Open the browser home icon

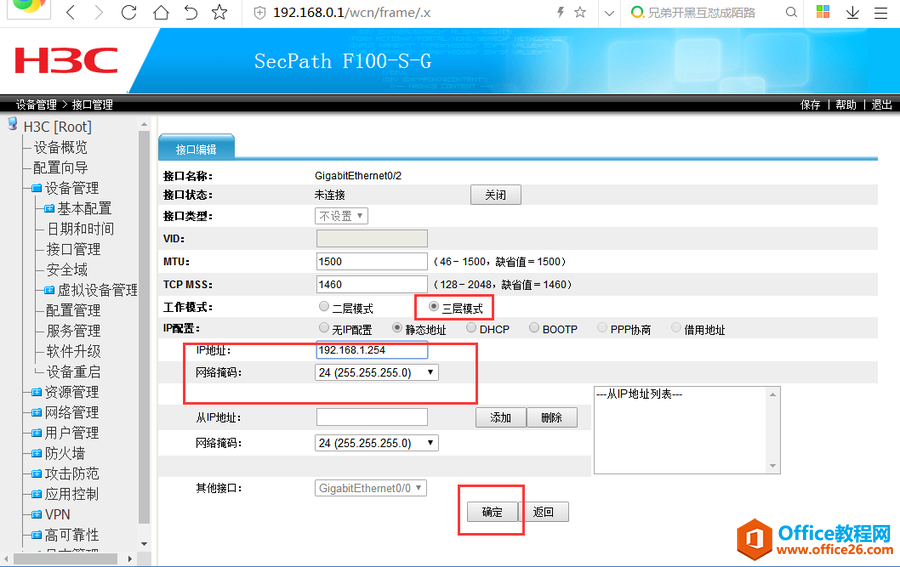[x=161, y=12]
